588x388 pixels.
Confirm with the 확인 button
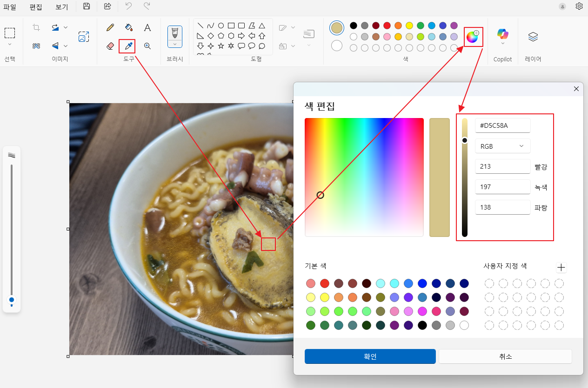pos(370,356)
